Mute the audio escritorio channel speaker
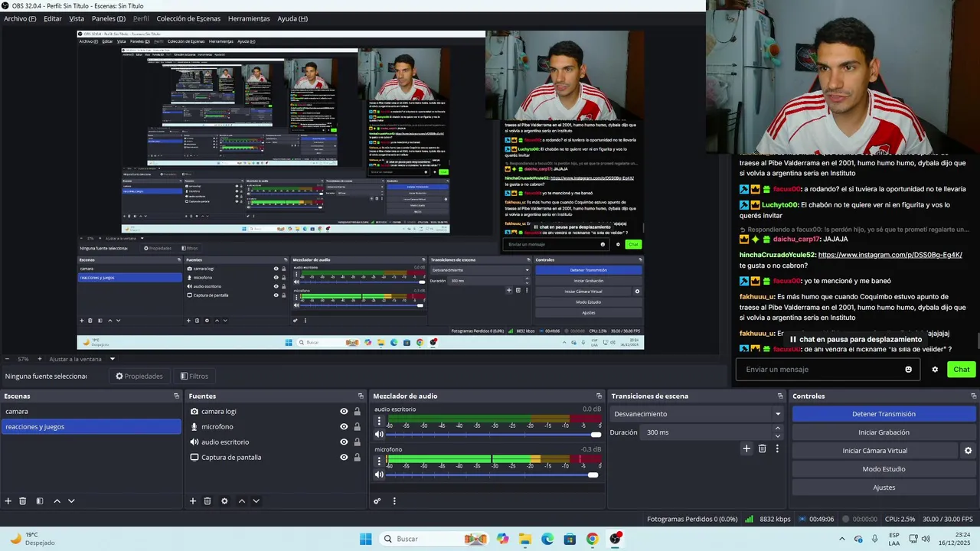Image resolution: width=980 pixels, height=551 pixels. pyautogui.click(x=379, y=434)
